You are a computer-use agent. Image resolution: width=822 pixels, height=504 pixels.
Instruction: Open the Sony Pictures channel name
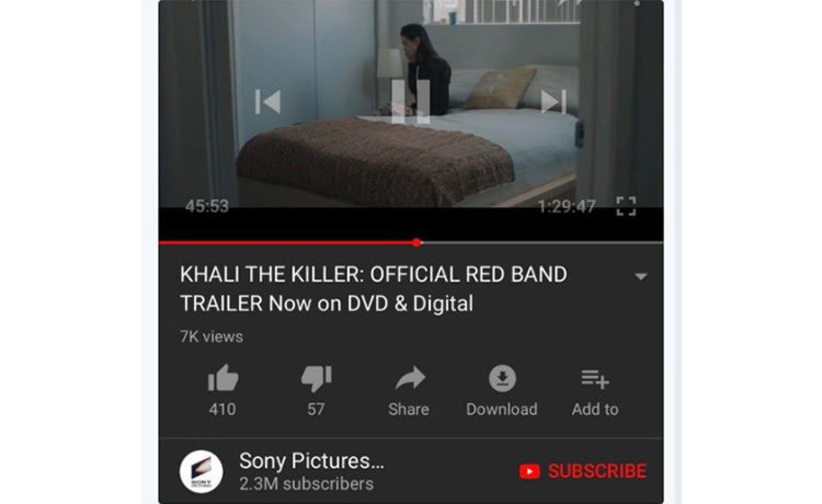coord(312,461)
